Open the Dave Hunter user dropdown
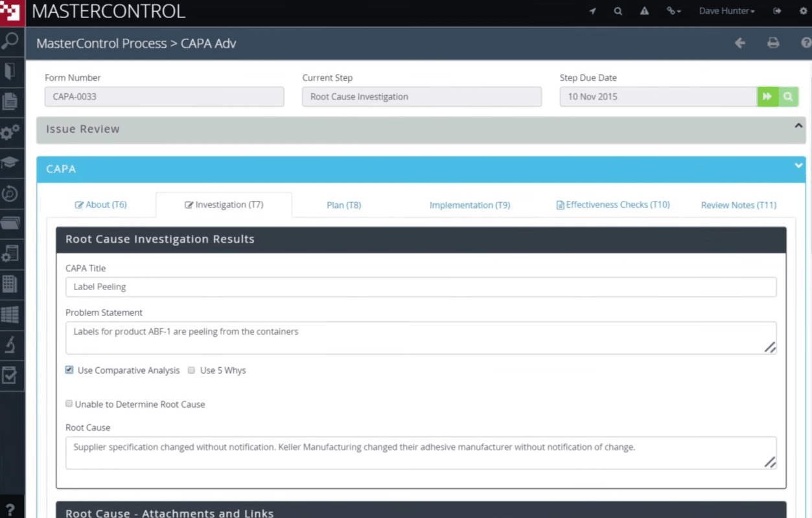Viewport: 812px width, 518px height. pyautogui.click(x=726, y=11)
